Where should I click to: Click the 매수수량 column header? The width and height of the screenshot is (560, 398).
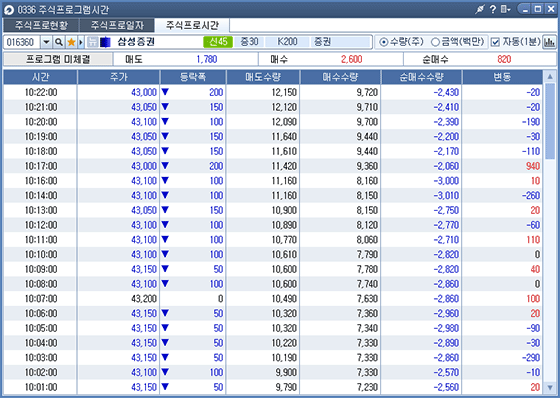[x=340, y=77]
